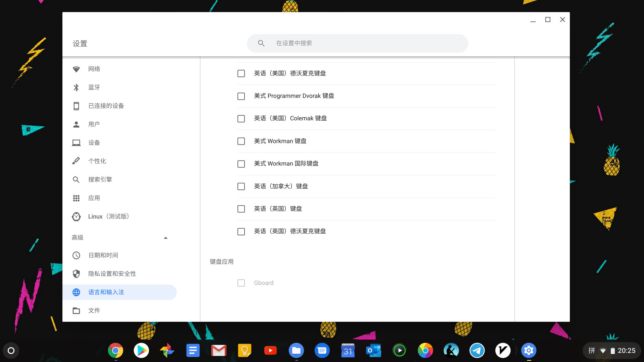
Task: Open the launcher circle button
Action: (x=11, y=351)
